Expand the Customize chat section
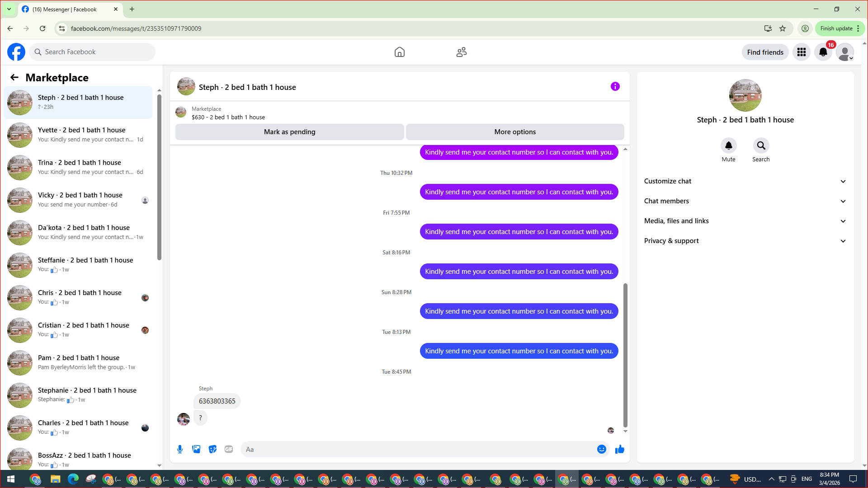The height and width of the screenshot is (488, 868). (745, 181)
